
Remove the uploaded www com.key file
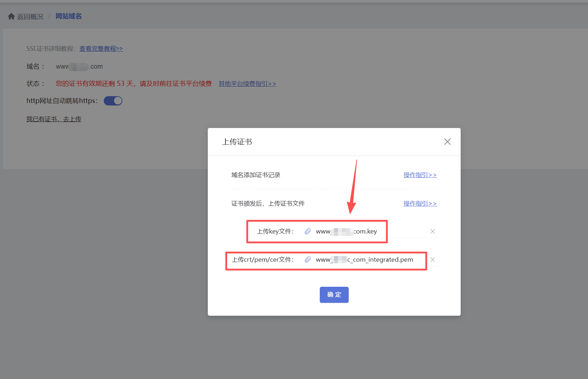(432, 231)
